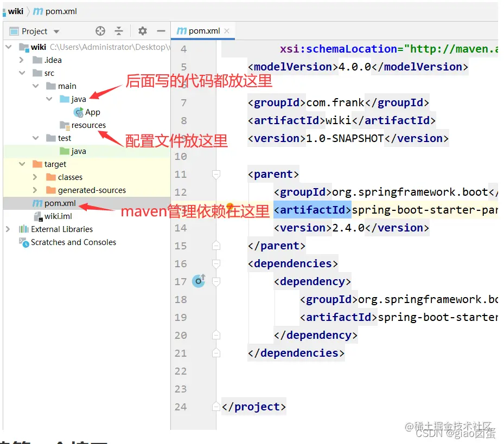The width and height of the screenshot is (504, 444).
Task: Expand the classes folder
Action: 35,177
